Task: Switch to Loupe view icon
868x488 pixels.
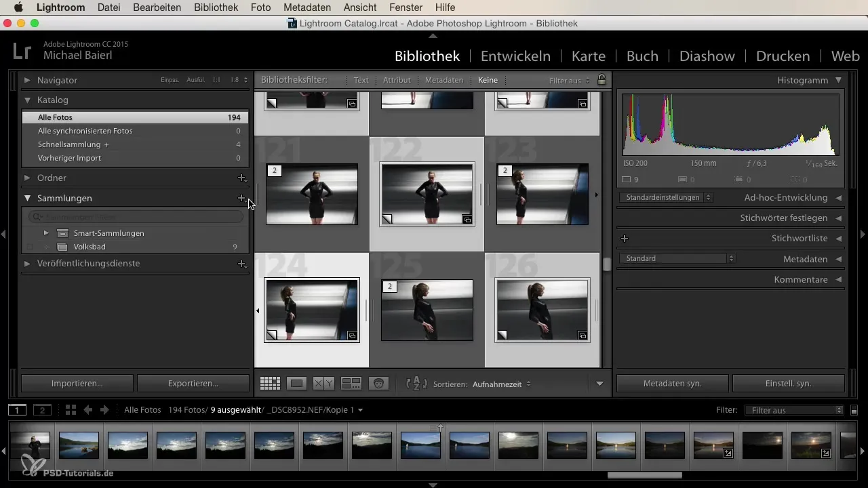Action: (x=296, y=384)
